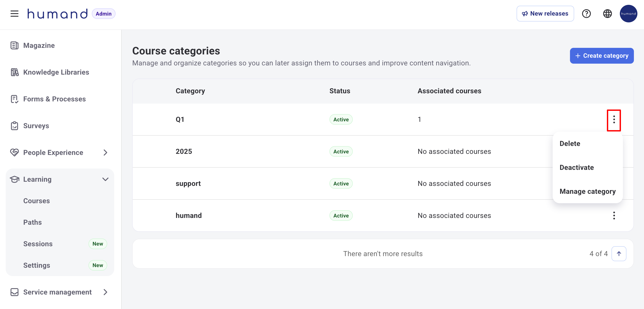Click the Knowledge Libraries books icon

pyautogui.click(x=14, y=72)
